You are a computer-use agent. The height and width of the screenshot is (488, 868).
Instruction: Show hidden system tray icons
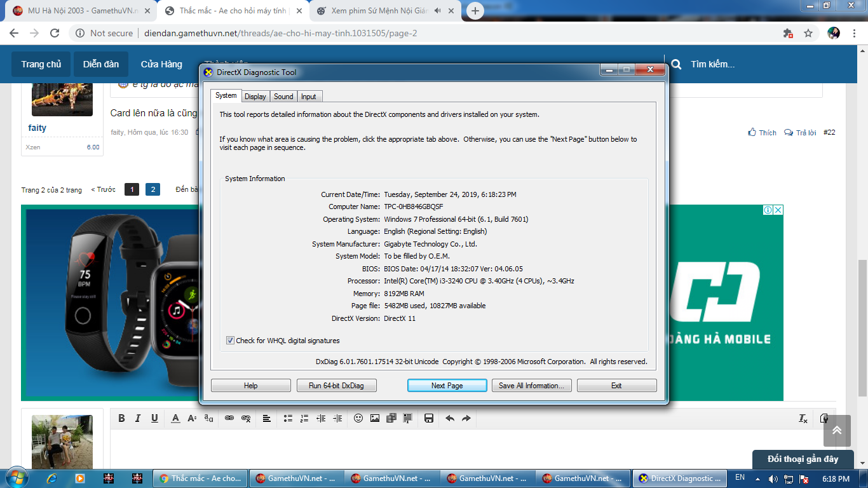(757, 478)
